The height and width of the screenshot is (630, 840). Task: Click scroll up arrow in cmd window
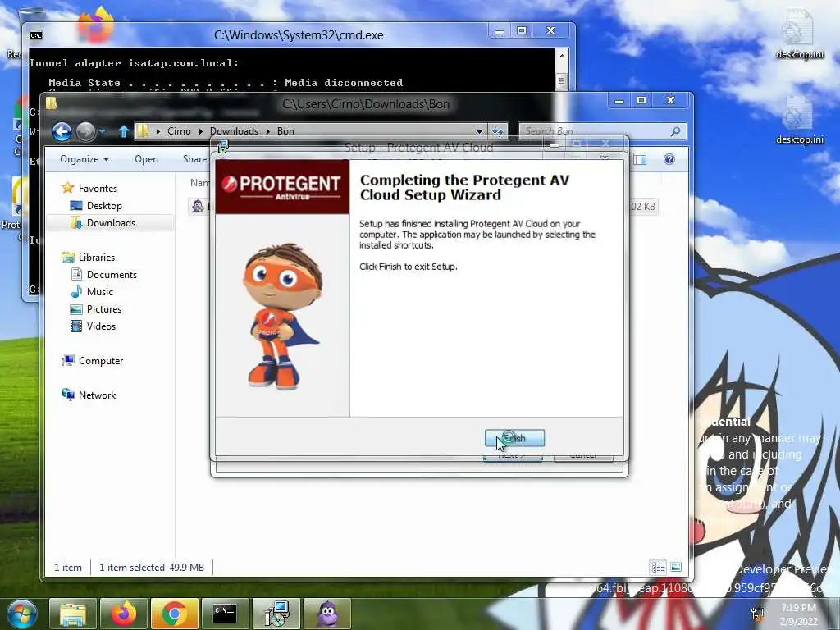point(561,57)
